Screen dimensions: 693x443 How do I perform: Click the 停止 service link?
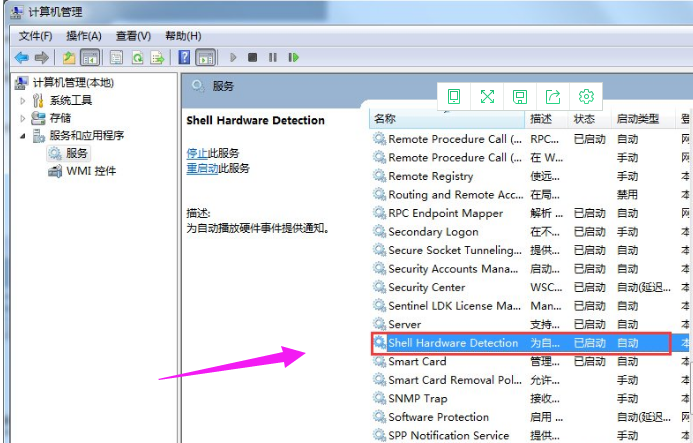(x=197, y=153)
